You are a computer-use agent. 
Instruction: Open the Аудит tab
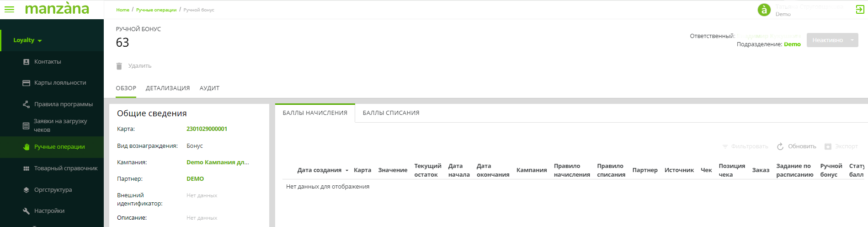click(209, 88)
